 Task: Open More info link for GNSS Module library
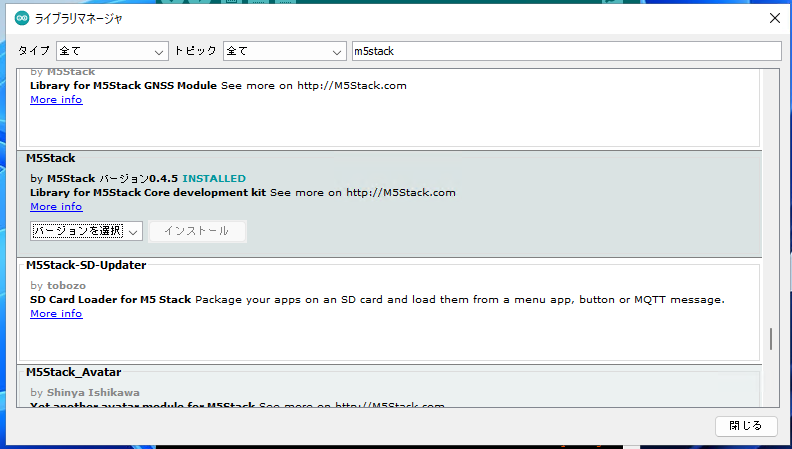56,99
